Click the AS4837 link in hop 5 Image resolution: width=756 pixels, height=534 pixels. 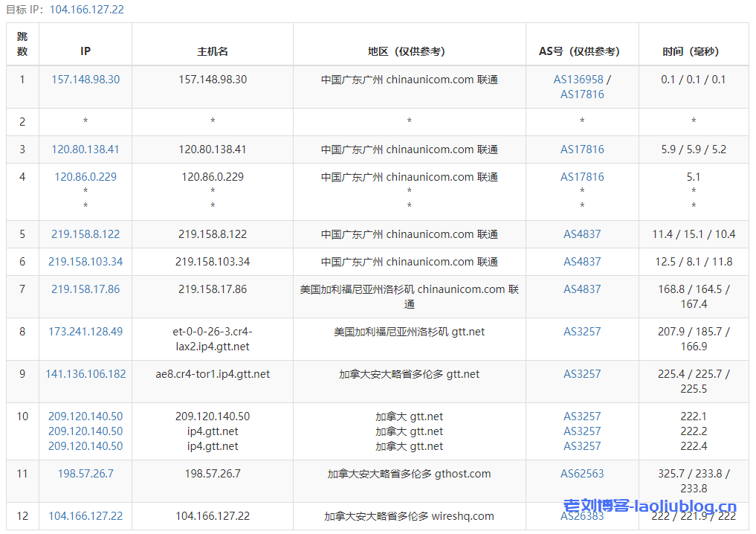(x=582, y=234)
